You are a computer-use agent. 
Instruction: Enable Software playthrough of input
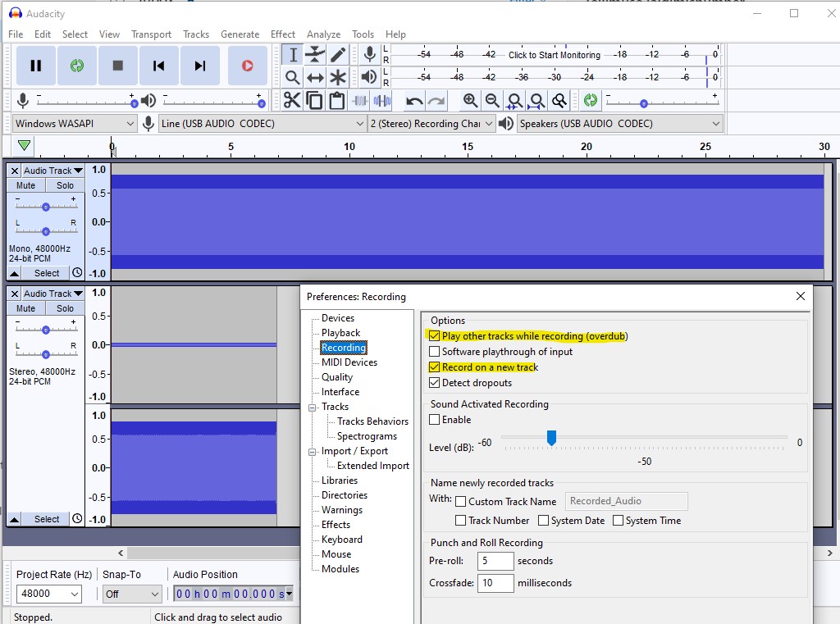point(435,352)
